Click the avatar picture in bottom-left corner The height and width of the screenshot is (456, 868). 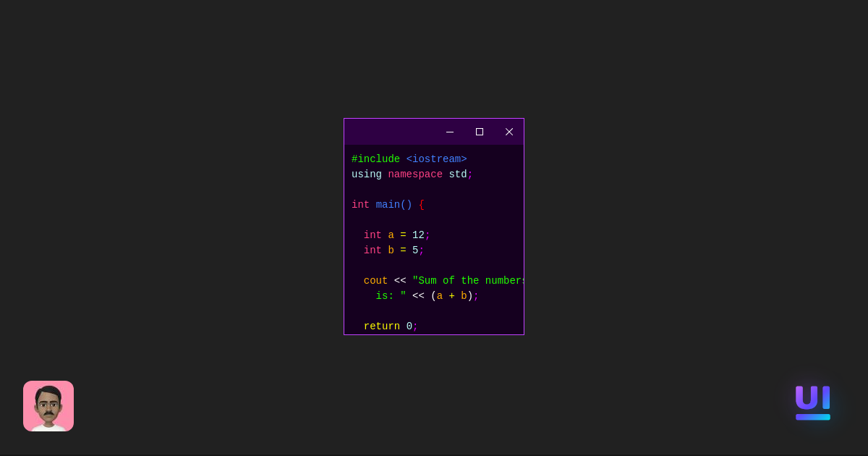[48, 406]
